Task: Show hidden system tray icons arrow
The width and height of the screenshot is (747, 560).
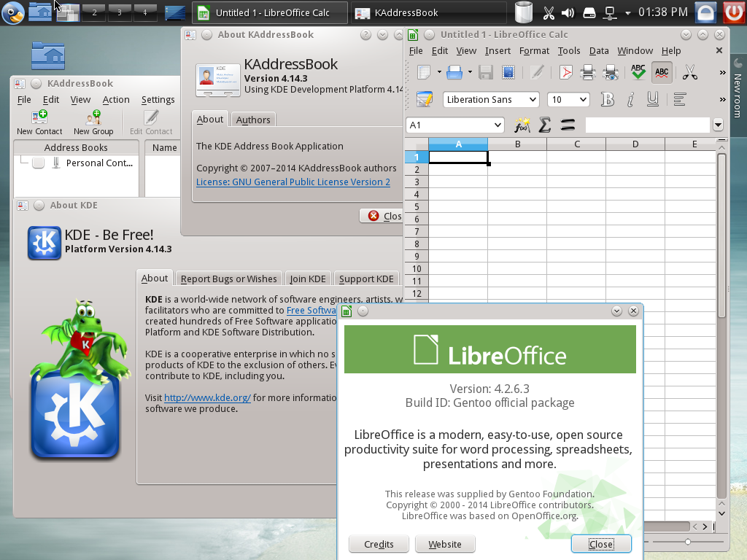Action: pyautogui.click(x=628, y=13)
